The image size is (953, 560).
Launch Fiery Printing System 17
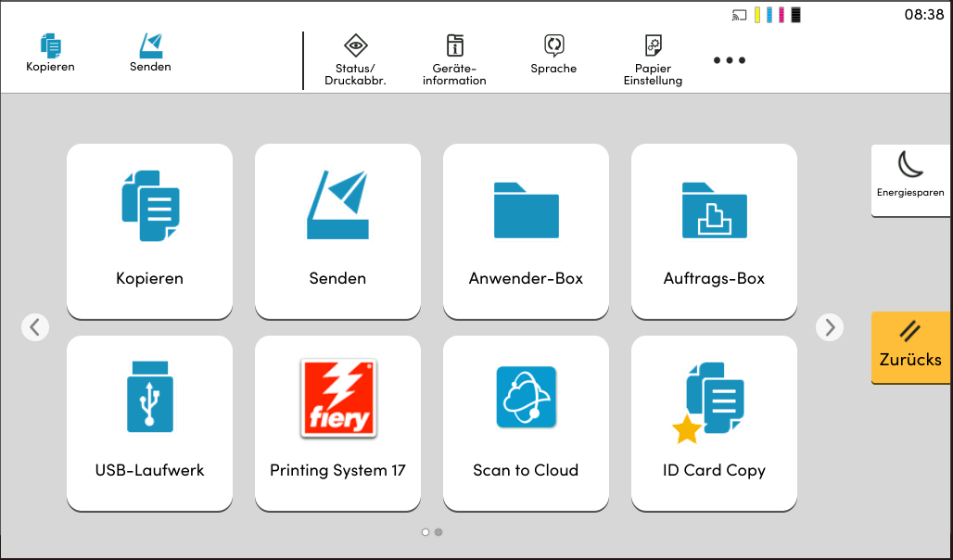pos(337,423)
